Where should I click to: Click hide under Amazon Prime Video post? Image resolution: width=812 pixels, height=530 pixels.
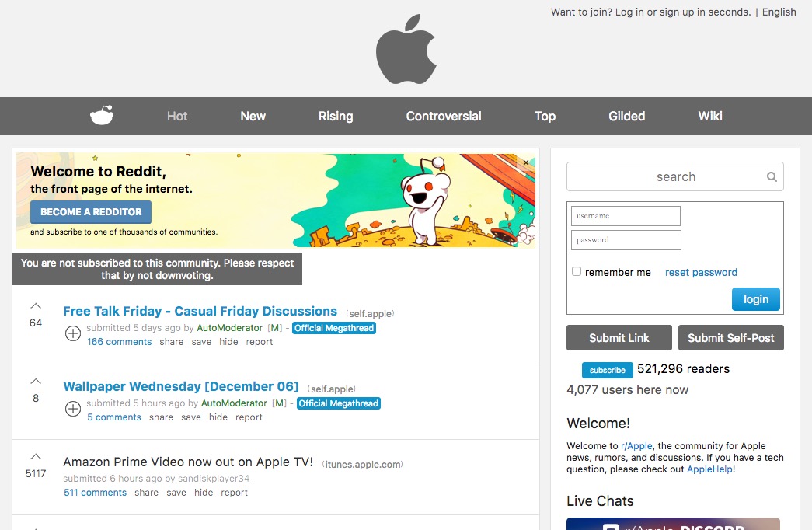(204, 493)
